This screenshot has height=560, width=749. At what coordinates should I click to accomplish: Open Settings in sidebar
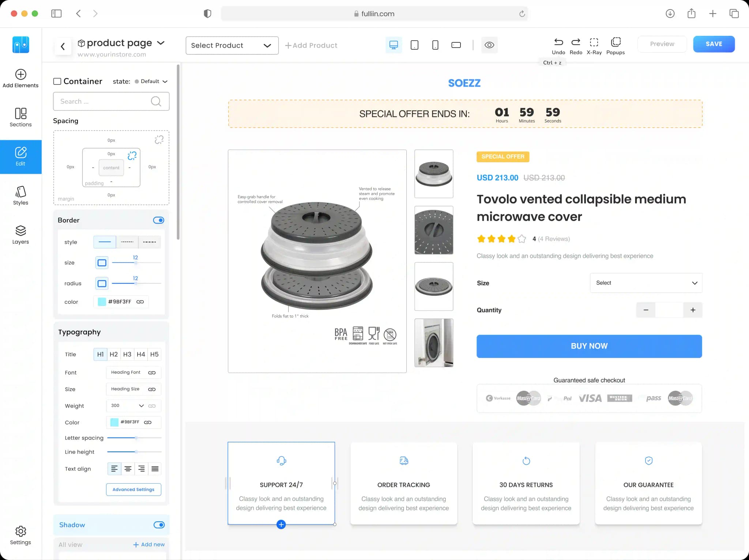(x=20, y=536)
